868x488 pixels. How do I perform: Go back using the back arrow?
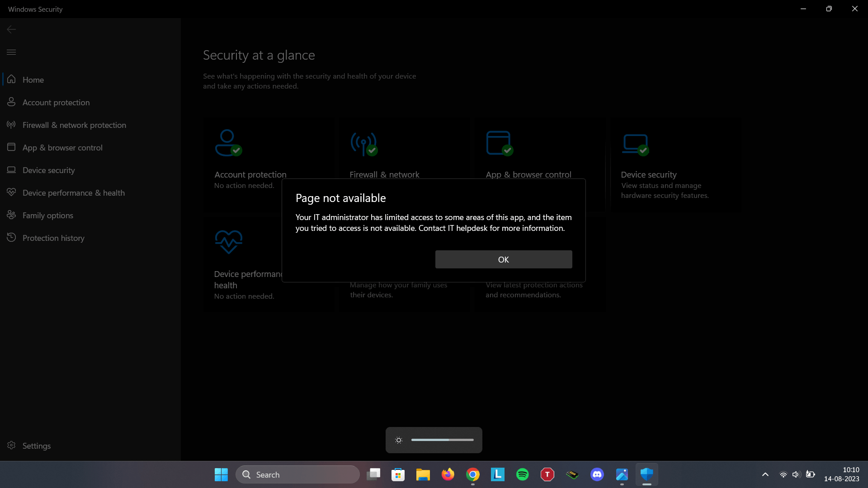click(x=11, y=29)
